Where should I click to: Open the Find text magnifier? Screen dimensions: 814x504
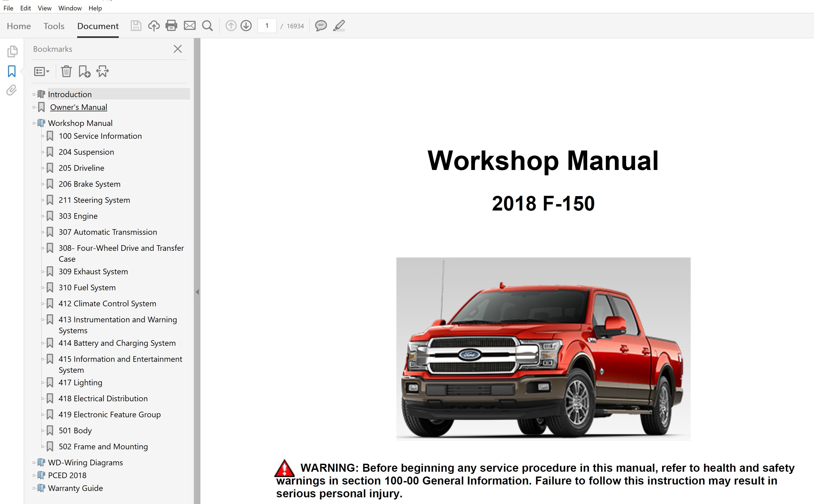click(207, 26)
